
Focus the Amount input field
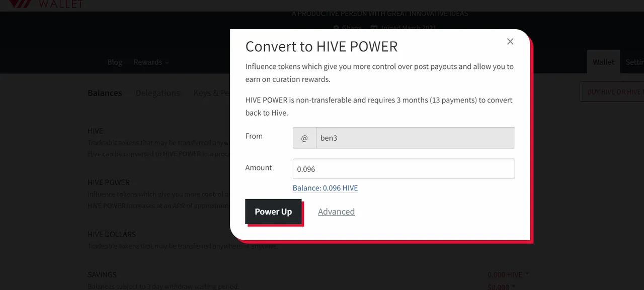[x=404, y=169]
